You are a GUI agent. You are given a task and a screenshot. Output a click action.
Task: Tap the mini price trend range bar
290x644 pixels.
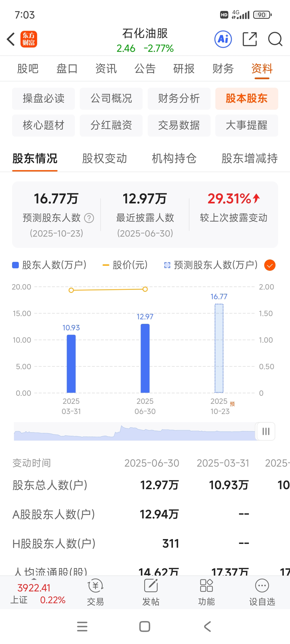click(135, 431)
